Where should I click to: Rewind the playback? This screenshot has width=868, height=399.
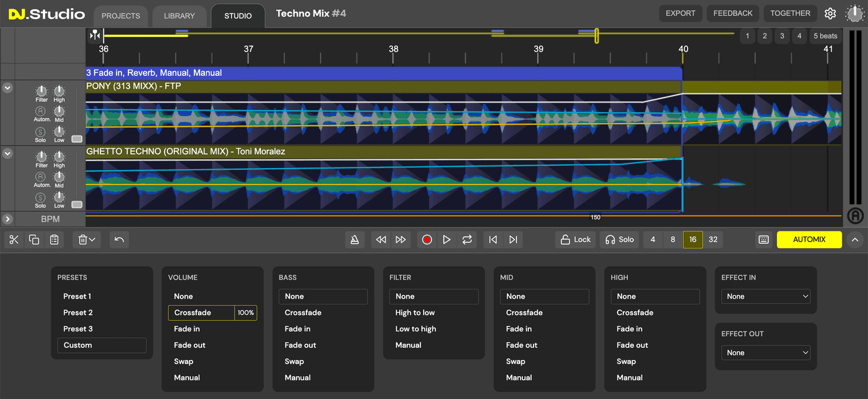click(381, 240)
